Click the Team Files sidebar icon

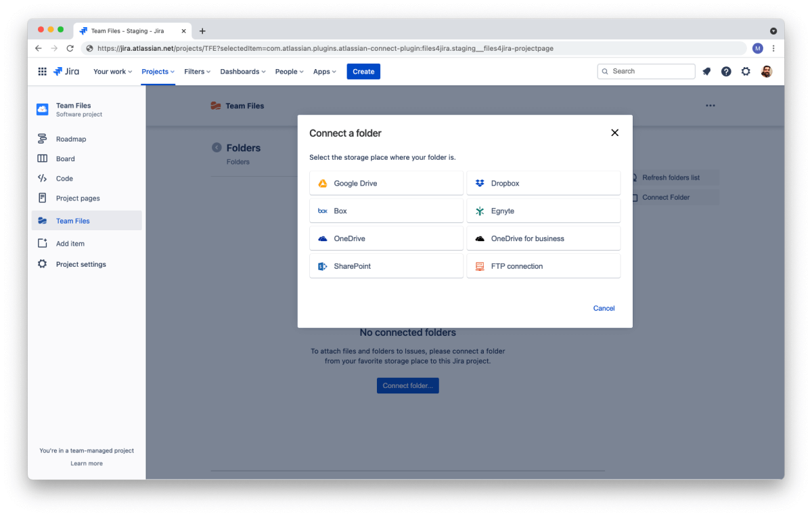coord(42,221)
